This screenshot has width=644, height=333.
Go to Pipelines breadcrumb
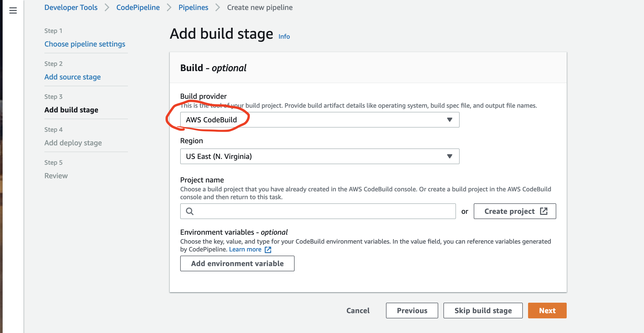(193, 7)
